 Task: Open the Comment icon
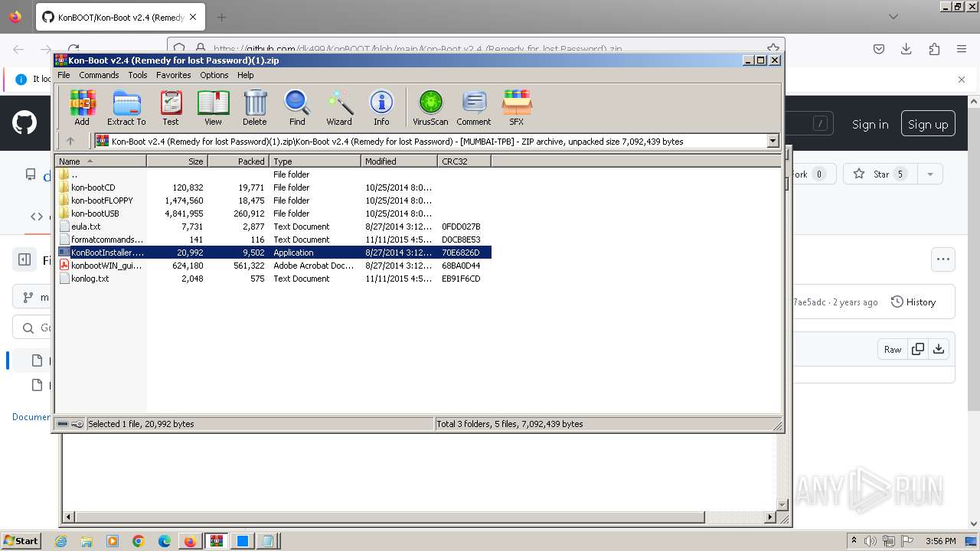pos(474,107)
